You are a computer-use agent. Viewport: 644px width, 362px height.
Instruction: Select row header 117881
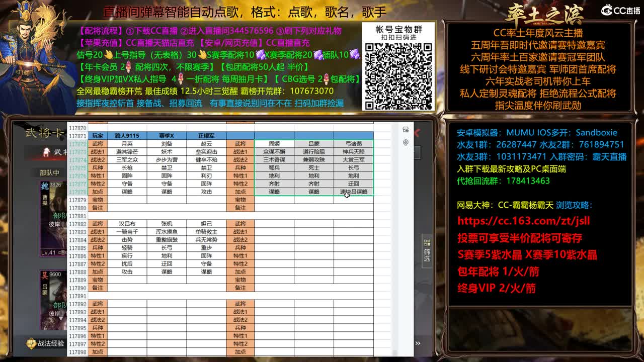77,216
